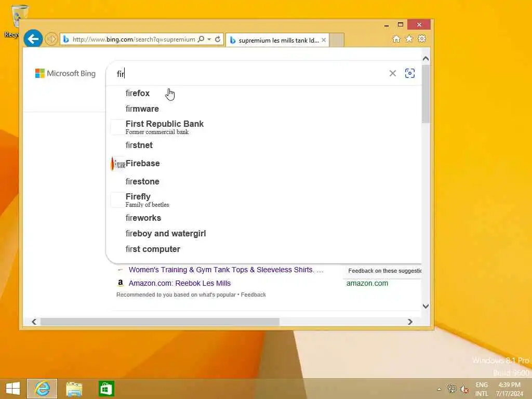
Task: Go back with the blue Back arrow
Action: [33, 38]
